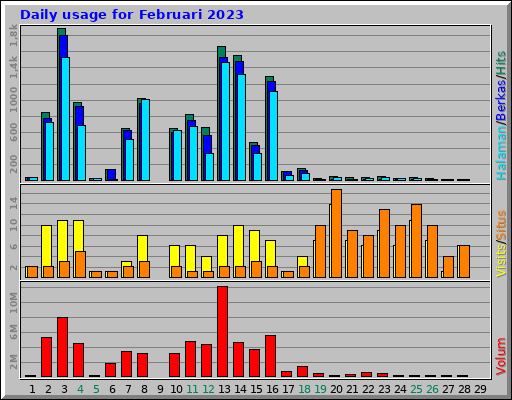The height and width of the screenshot is (400, 512).
Task: Click the day 23 label on the x-axis
Action: 384,389
